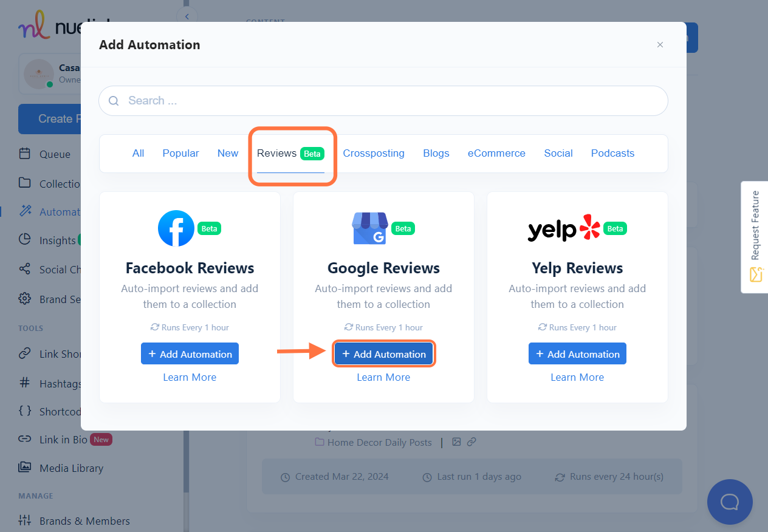Click refresh icon under Facebook Reviews description

coord(155,327)
